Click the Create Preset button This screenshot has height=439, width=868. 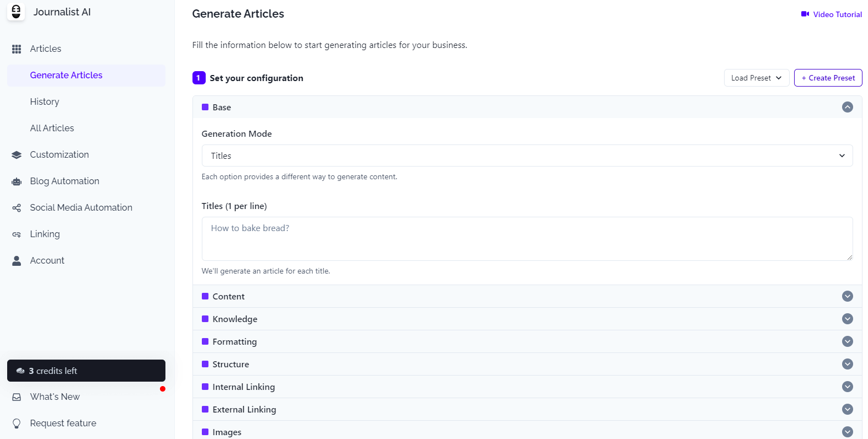pos(828,78)
